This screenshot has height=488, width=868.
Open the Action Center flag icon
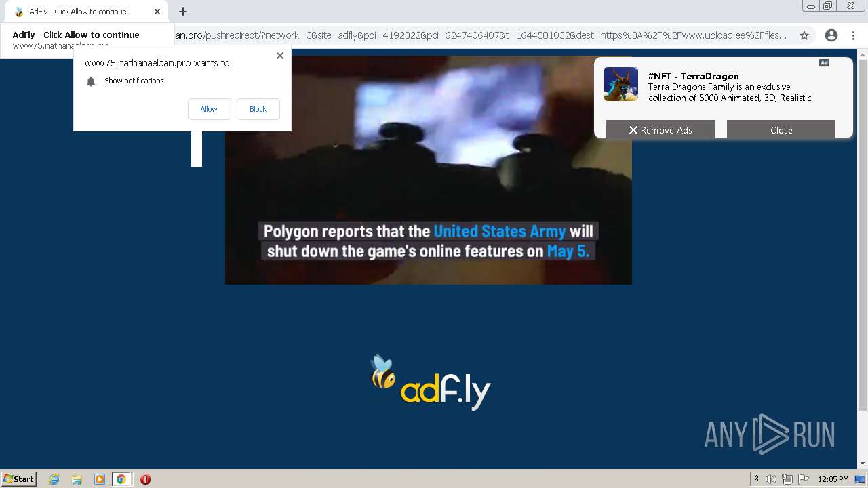click(804, 479)
